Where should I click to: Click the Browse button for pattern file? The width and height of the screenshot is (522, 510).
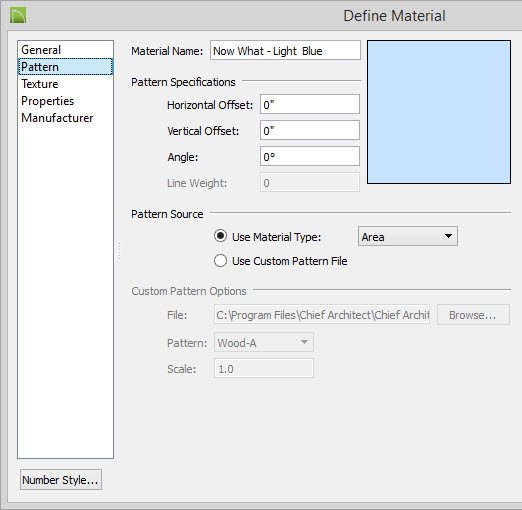[x=473, y=315]
